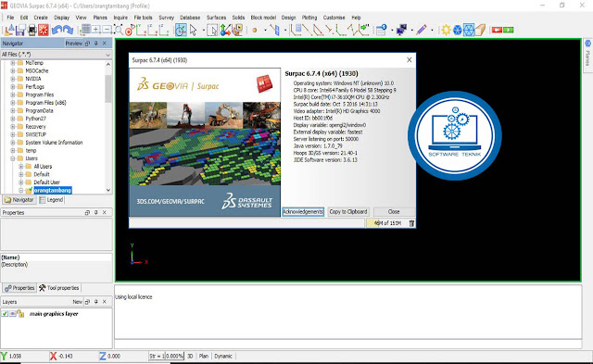The width and height of the screenshot is (593, 364).
Task: Expand the Program Files folder node
Action: pyautogui.click(x=13, y=94)
